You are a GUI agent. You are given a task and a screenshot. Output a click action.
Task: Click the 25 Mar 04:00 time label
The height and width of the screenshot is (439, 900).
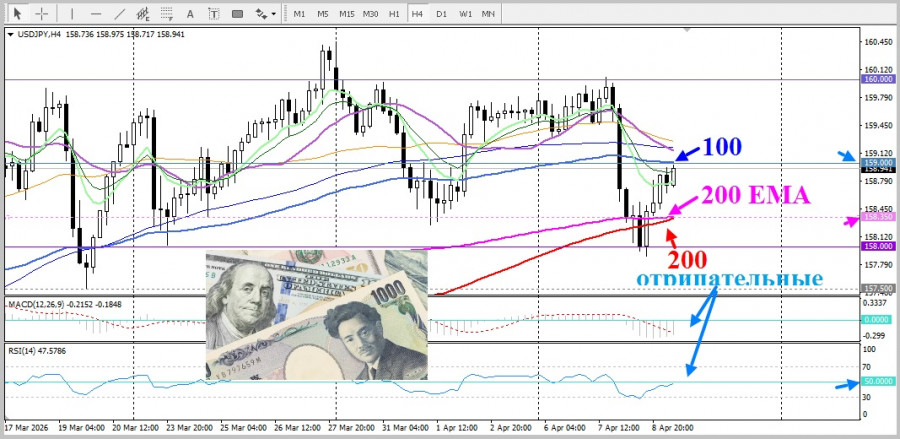click(243, 428)
